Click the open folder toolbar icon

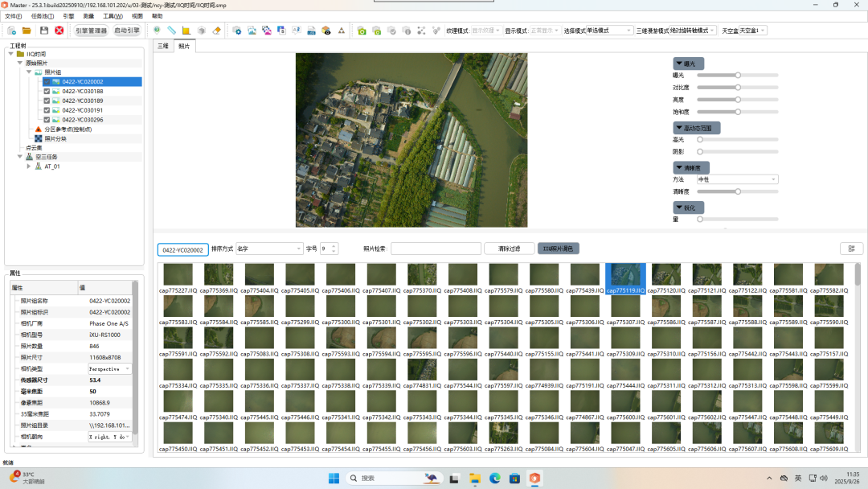point(27,31)
